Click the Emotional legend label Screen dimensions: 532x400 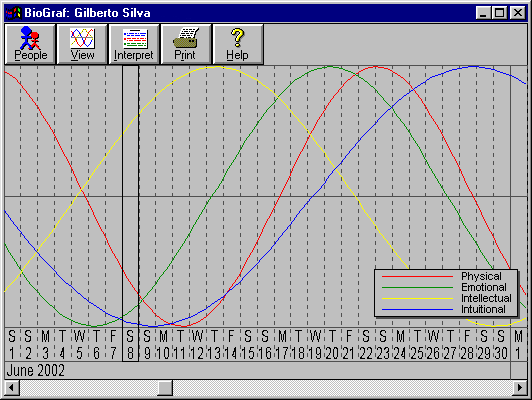click(484, 287)
